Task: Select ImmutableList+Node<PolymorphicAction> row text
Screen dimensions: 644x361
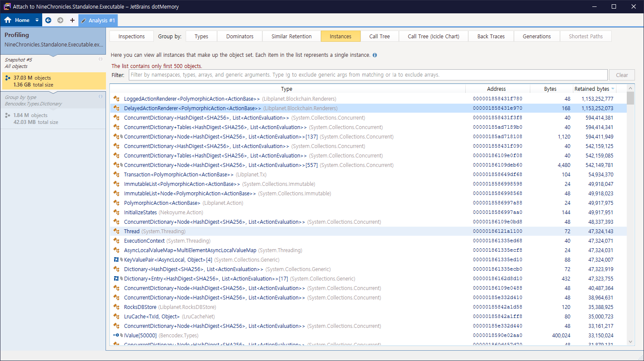Action: tap(190, 194)
